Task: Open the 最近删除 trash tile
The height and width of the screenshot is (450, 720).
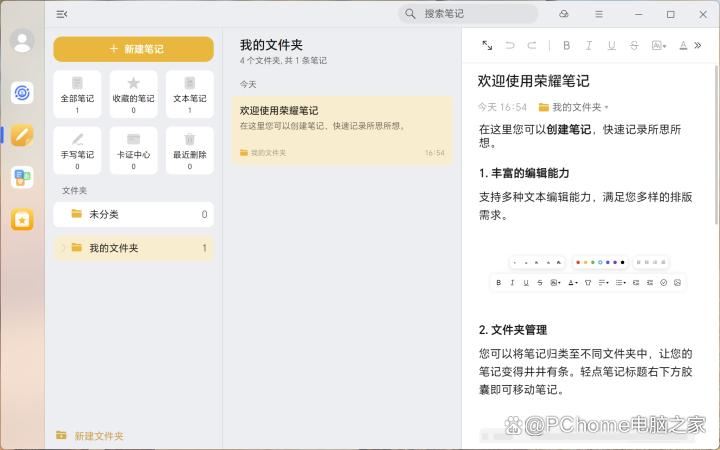Action: point(189,150)
